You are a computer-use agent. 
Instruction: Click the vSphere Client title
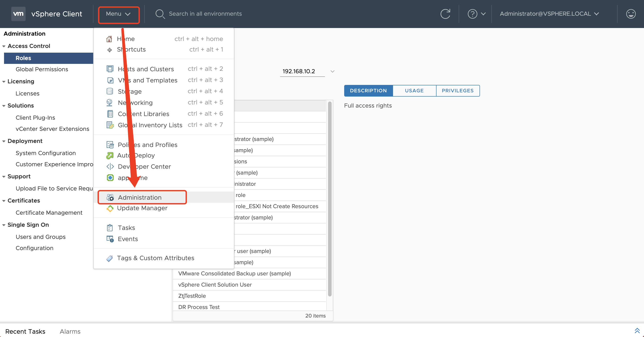pos(57,14)
